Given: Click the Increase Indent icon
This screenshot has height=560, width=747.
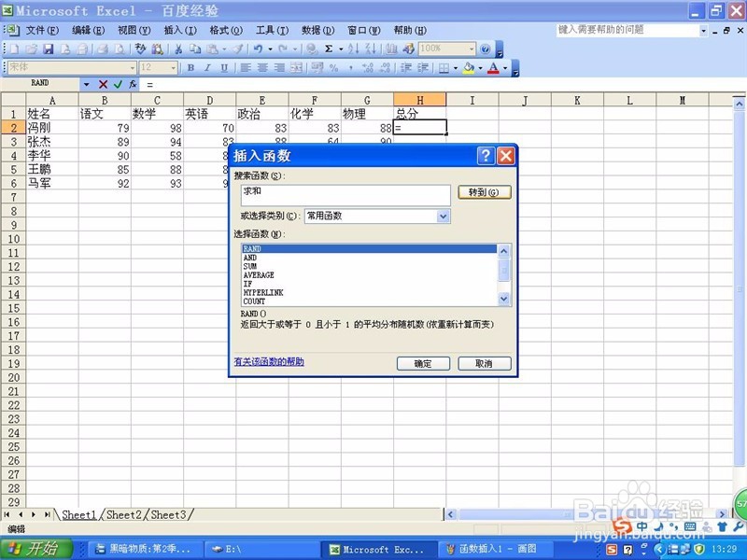Looking at the screenshot, I should pyautogui.click(x=423, y=68).
